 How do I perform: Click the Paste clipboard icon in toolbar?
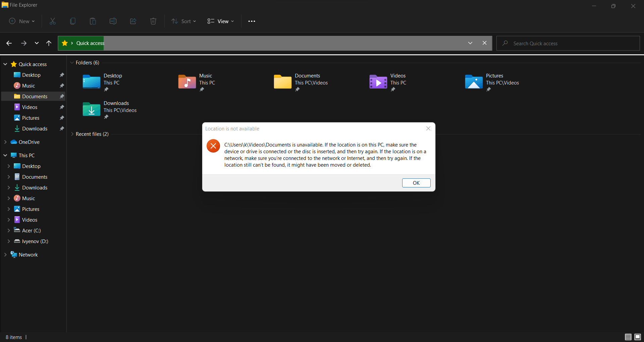coord(93,21)
